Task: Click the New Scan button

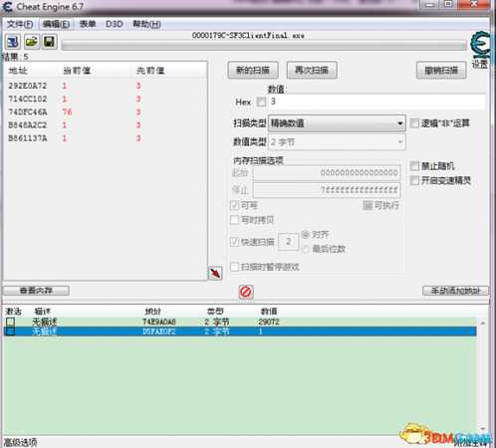Action: pos(253,70)
